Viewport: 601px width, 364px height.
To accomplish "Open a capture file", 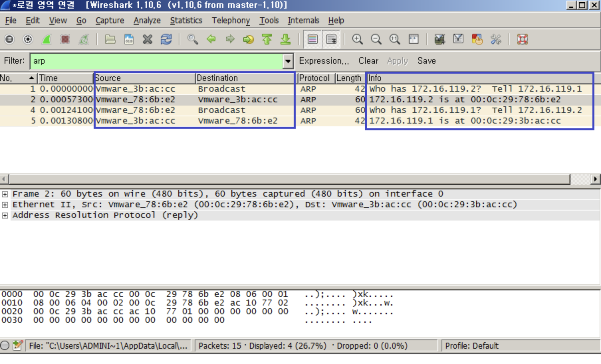I will [x=110, y=39].
